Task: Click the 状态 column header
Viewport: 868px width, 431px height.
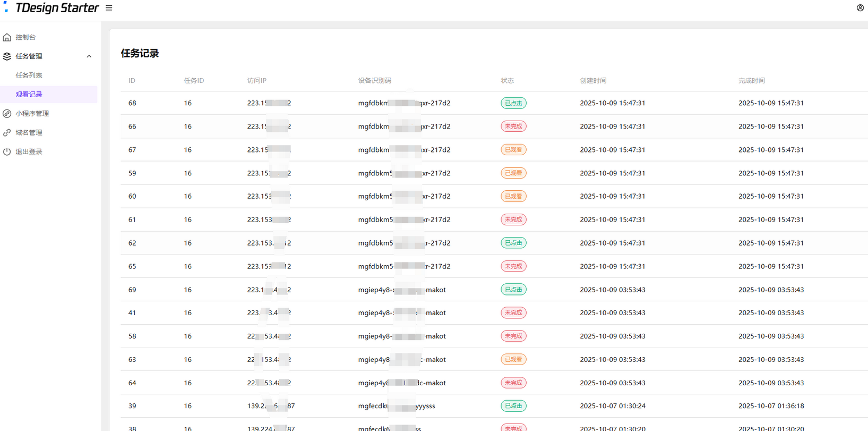Action: (x=507, y=81)
